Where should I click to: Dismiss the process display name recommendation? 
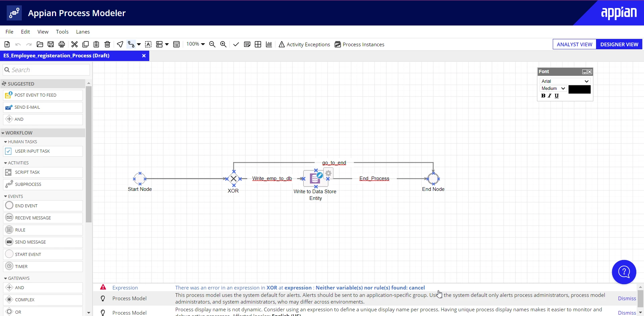click(627, 313)
